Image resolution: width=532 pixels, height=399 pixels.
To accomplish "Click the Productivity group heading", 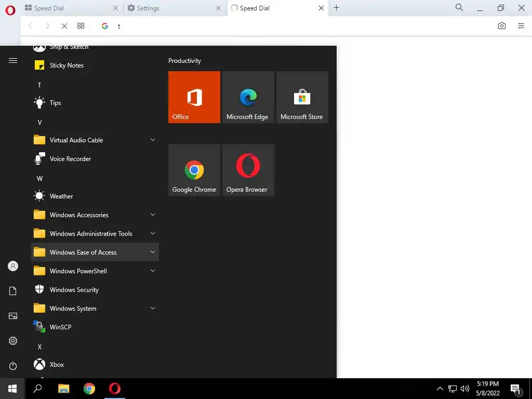I will (x=184, y=61).
